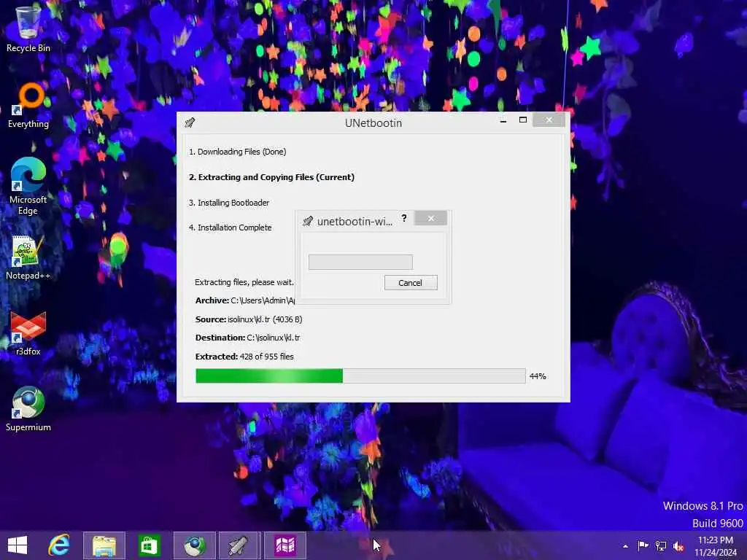Viewport: 747px width, 560px height.
Task: Show hidden system tray icons arrow
Action: click(625, 546)
